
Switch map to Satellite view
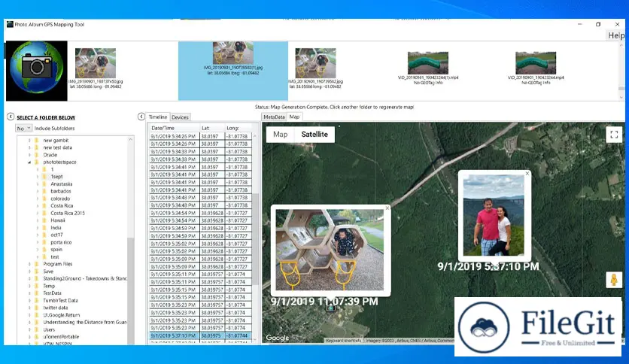pyautogui.click(x=314, y=135)
